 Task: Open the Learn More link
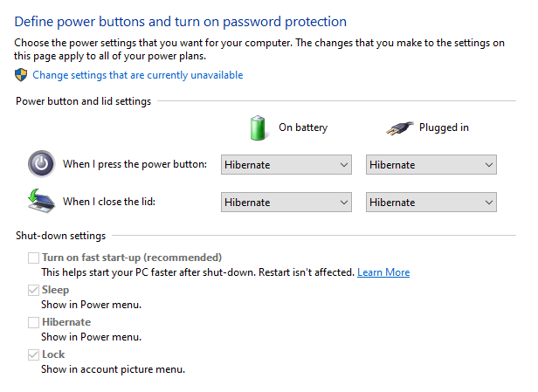tap(383, 272)
